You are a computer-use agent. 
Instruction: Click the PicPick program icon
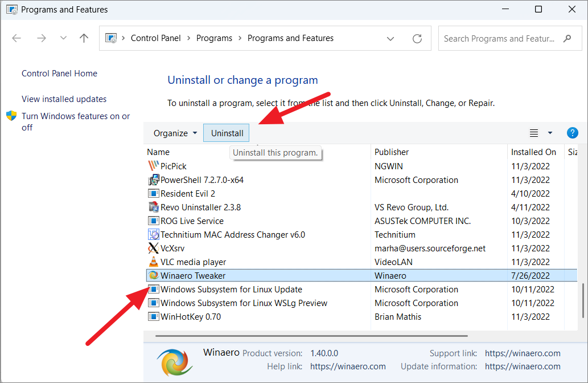point(153,166)
